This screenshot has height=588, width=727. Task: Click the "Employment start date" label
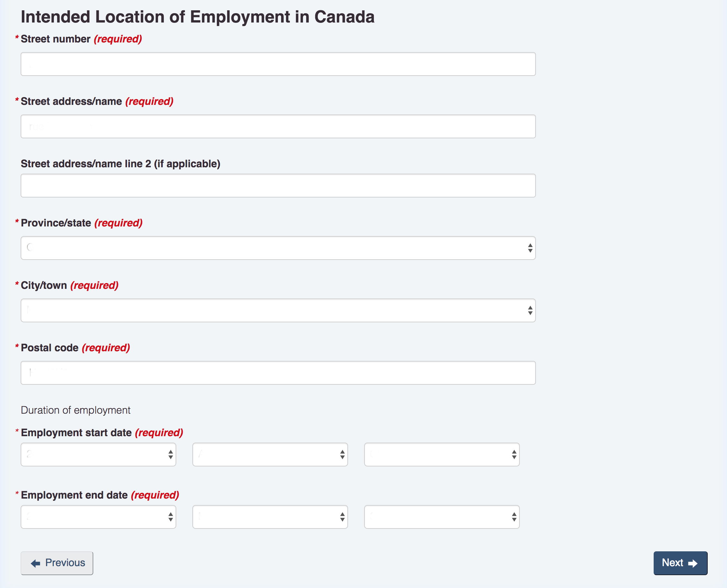coord(76,433)
